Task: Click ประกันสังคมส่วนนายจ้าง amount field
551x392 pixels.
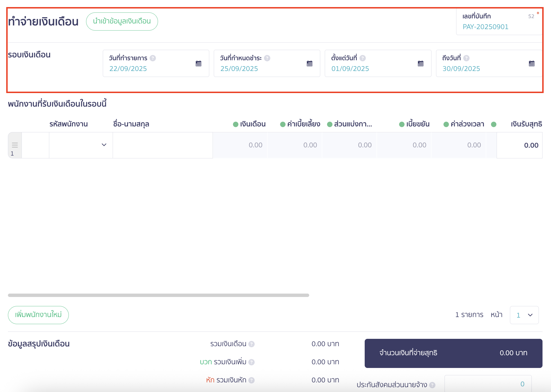Action: [x=488, y=384]
